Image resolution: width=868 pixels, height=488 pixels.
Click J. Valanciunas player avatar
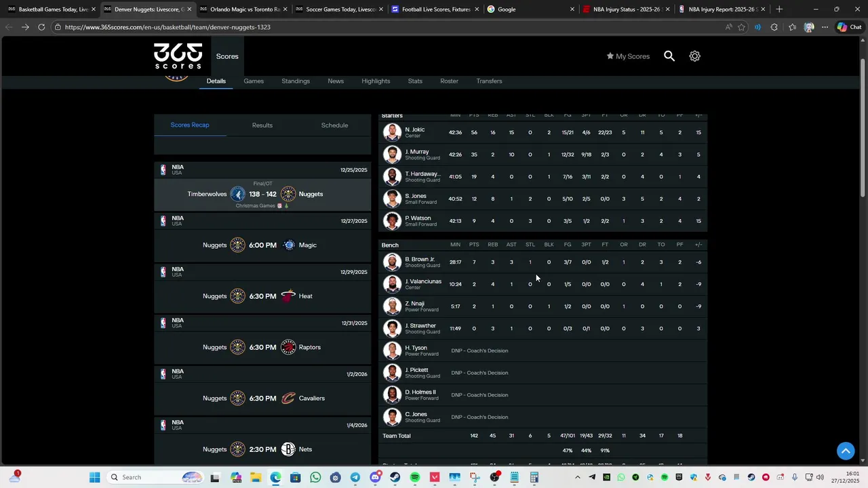[x=392, y=284]
